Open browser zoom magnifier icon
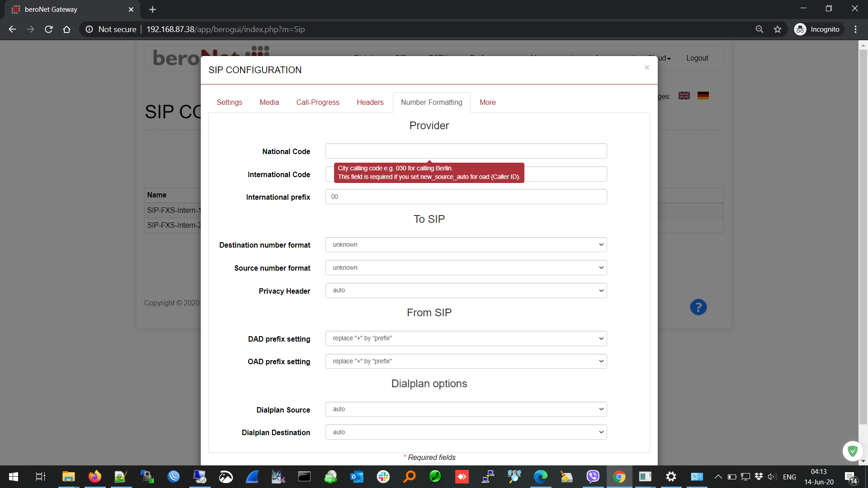Screen dimensions: 868x488 (759, 29)
